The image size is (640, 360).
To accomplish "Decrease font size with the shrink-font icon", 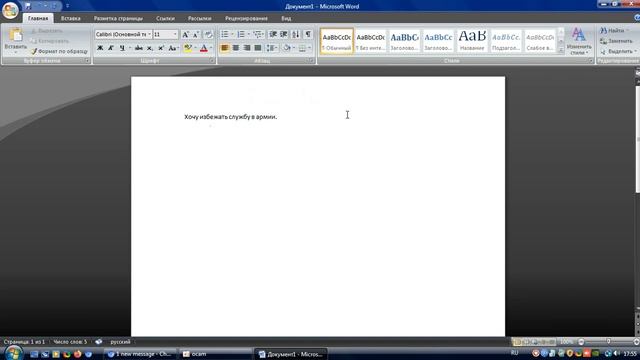I will coord(196,34).
